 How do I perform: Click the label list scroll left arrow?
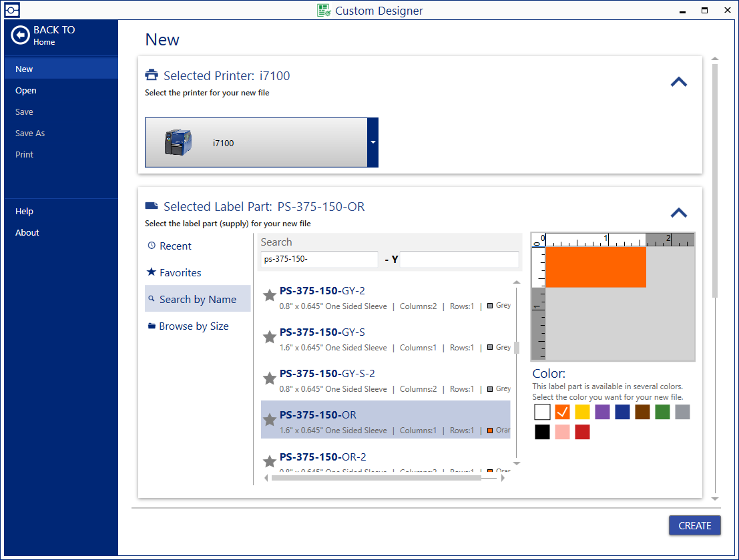tap(266, 478)
